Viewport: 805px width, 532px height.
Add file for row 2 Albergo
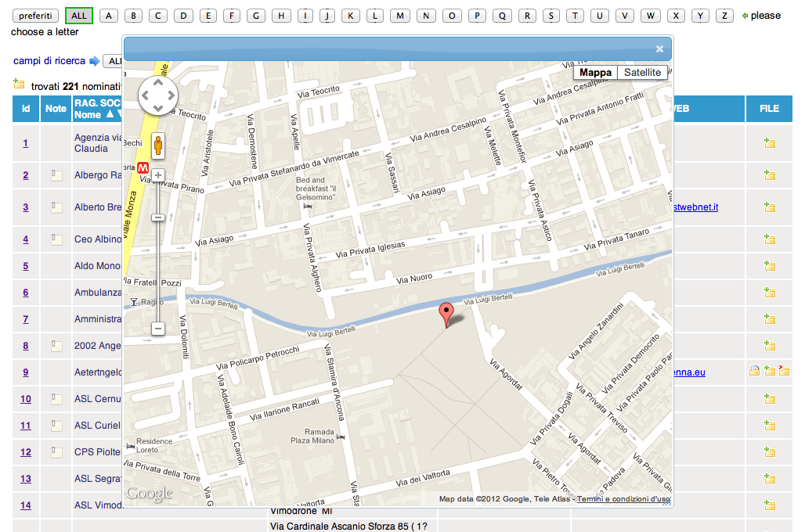point(769,175)
